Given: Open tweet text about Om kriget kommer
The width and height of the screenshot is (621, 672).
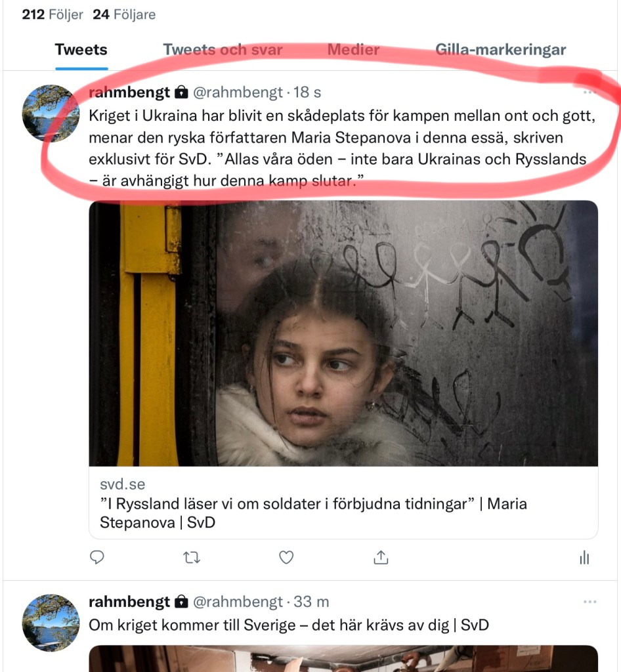Looking at the screenshot, I should tap(289, 625).
